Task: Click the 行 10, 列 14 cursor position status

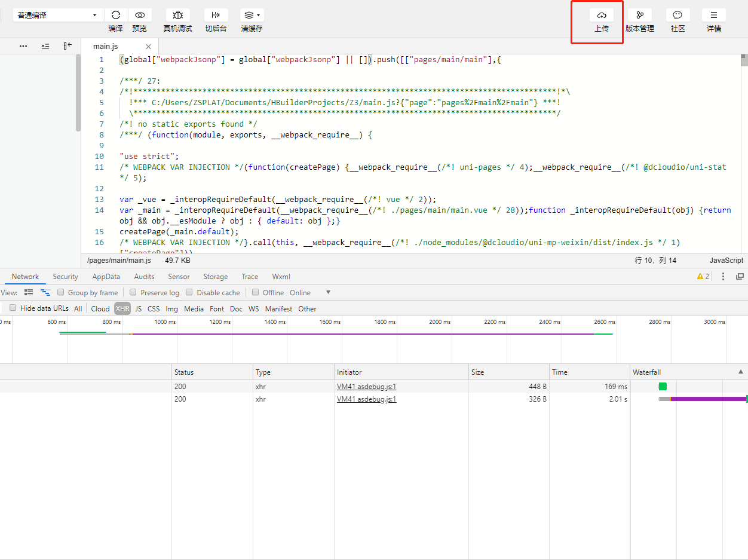Action: (655, 261)
